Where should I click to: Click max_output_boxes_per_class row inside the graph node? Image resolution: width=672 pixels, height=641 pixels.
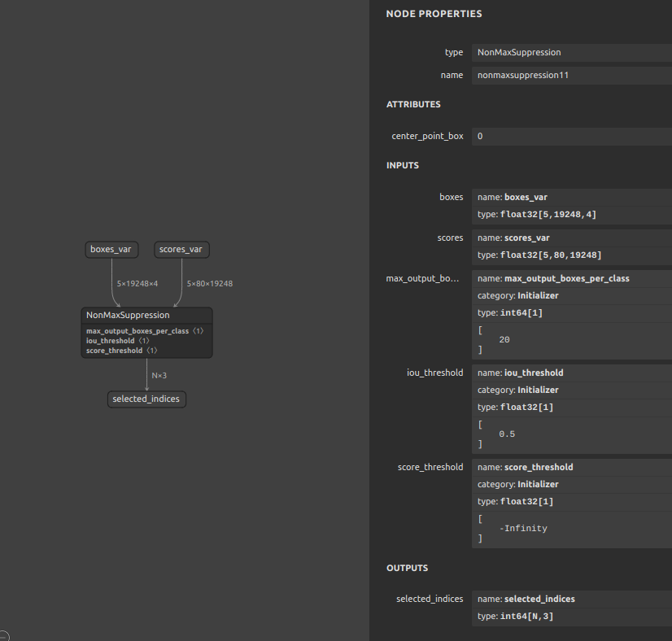pyautogui.click(x=145, y=331)
